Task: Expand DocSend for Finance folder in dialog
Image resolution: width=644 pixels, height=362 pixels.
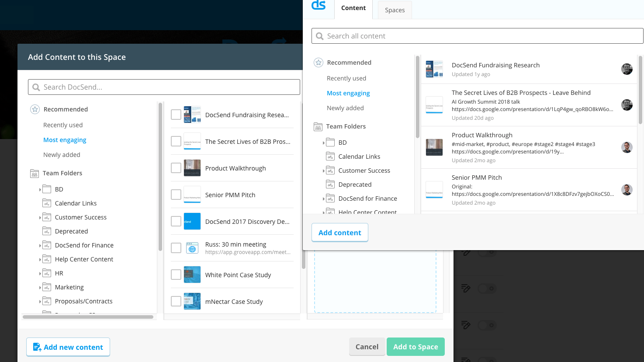Action: (x=40, y=246)
